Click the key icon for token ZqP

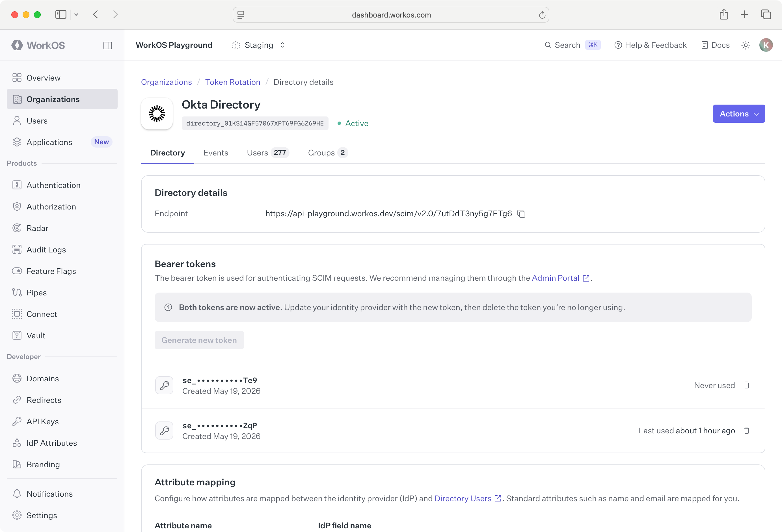(x=164, y=431)
